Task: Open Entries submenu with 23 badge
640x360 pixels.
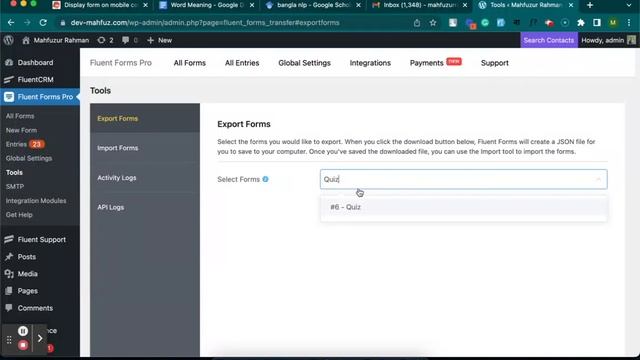Action: (x=25, y=144)
